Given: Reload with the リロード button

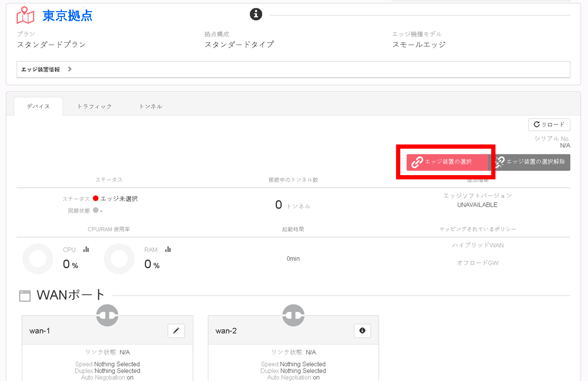Looking at the screenshot, I should pyautogui.click(x=549, y=125).
